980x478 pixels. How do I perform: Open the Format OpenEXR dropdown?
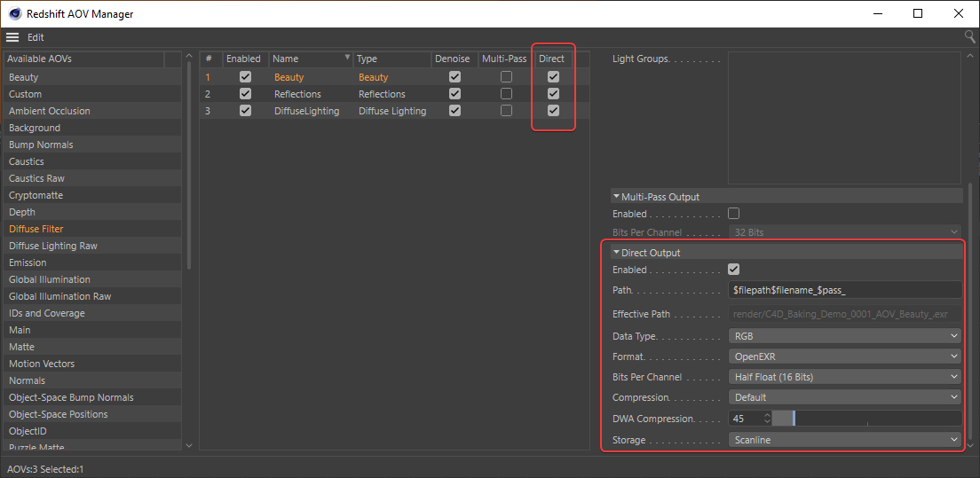(845, 357)
